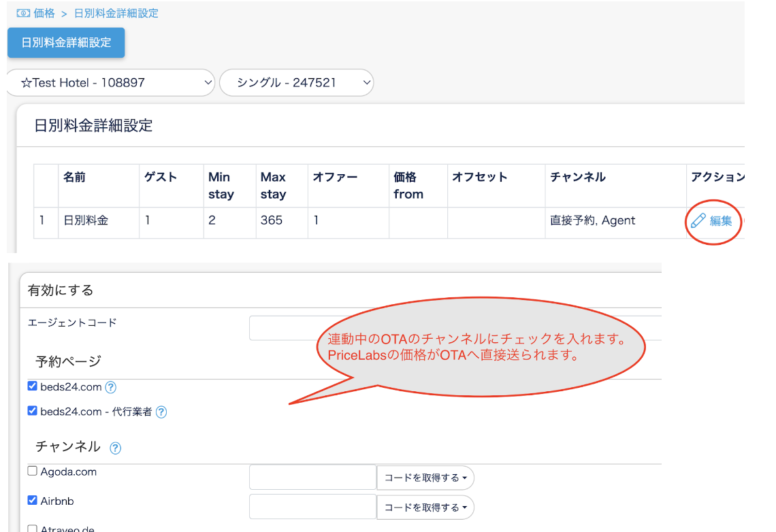The image size is (776, 532).
Task: Click the Agoda.com code input field
Action: click(x=312, y=478)
